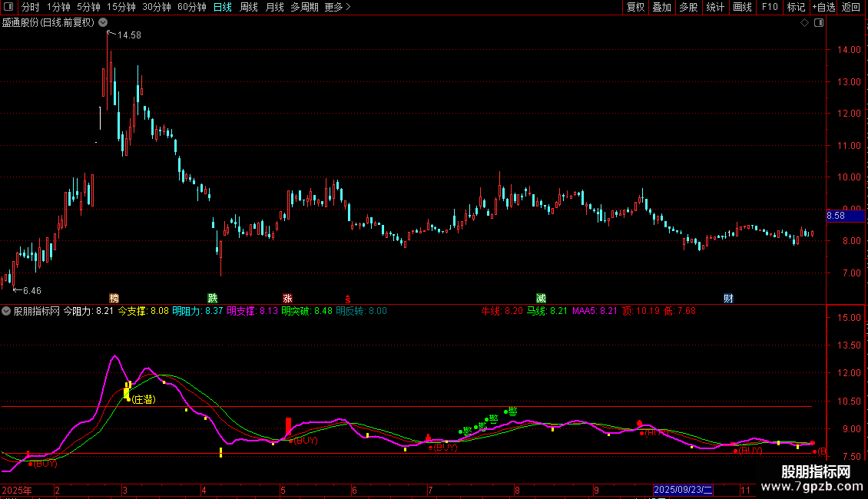Click the red lightning marker icon
868x499 pixels.
347,299
